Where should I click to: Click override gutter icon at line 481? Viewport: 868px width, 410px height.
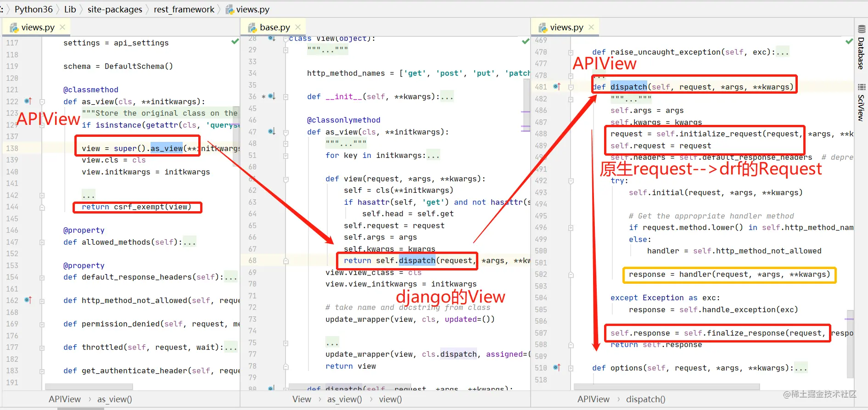tap(557, 86)
